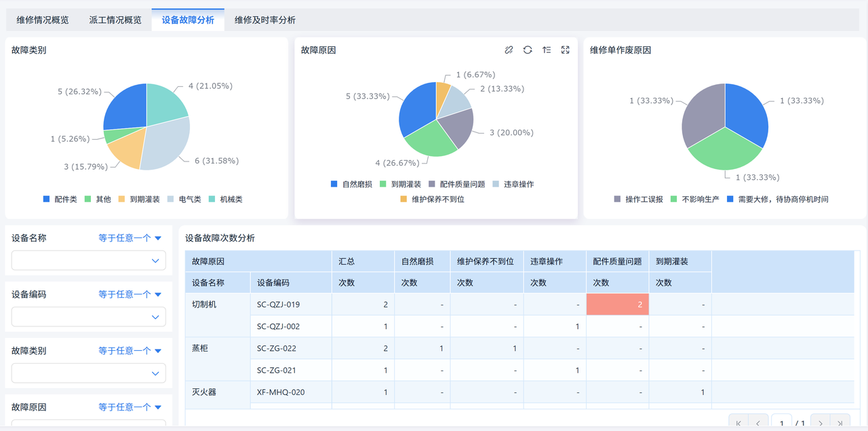Click 切制机 row header
The height and width of the screenshot is (431, 868).
pos(218,316)
